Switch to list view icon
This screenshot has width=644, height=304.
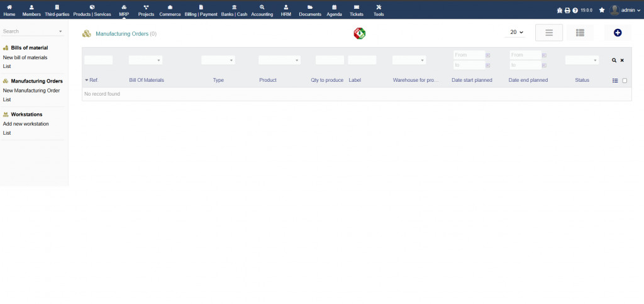(x=548, y=33)
